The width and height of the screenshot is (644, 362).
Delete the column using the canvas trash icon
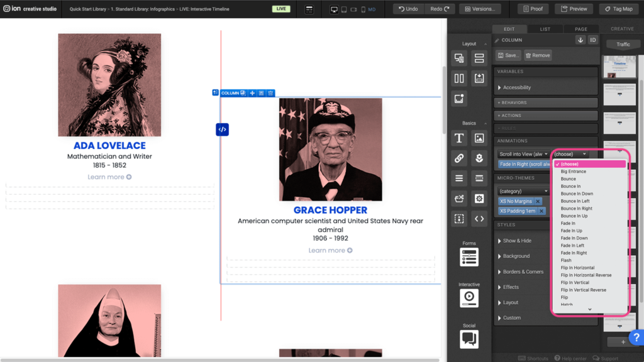[270, 93]
